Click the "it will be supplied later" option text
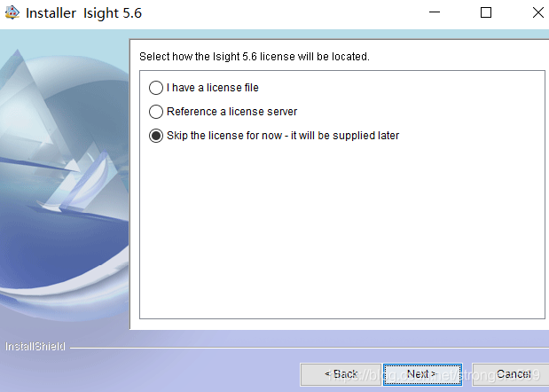The height and width of the screenshot is (392, 549). (345, 136)
